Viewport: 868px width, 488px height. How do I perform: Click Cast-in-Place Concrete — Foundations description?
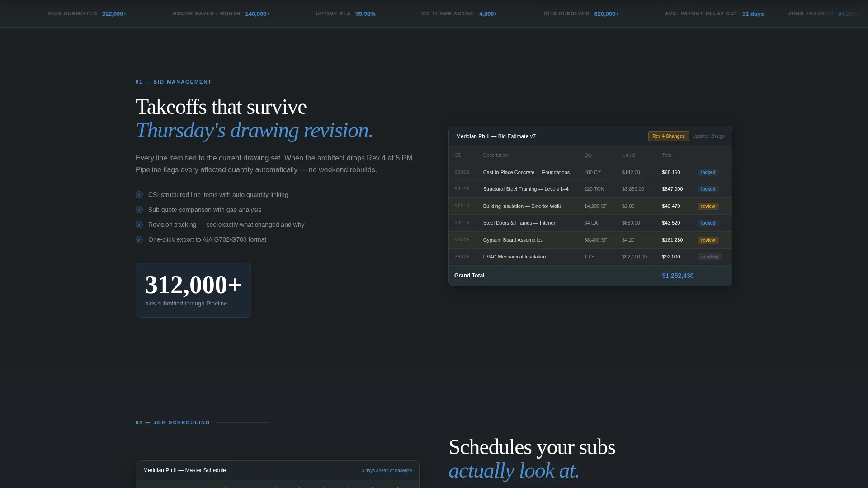click(526, 172)
